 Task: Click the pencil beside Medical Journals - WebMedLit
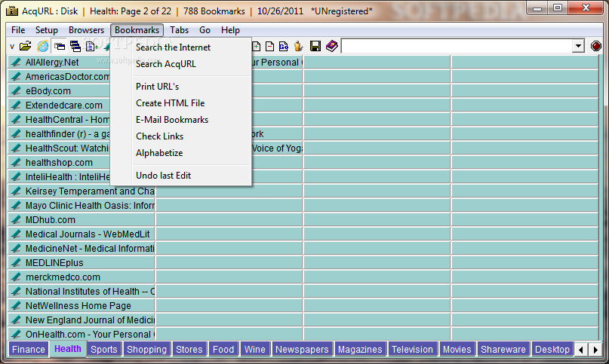coord(16,234)
